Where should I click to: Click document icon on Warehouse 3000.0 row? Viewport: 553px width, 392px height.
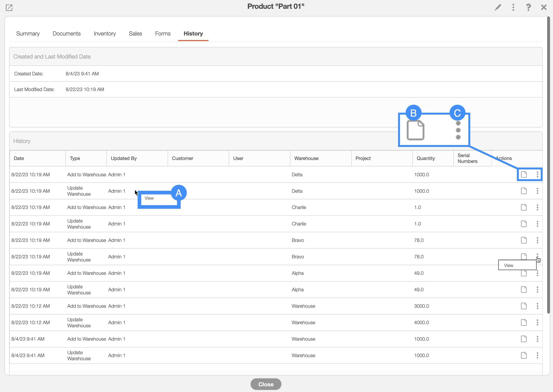524,306
